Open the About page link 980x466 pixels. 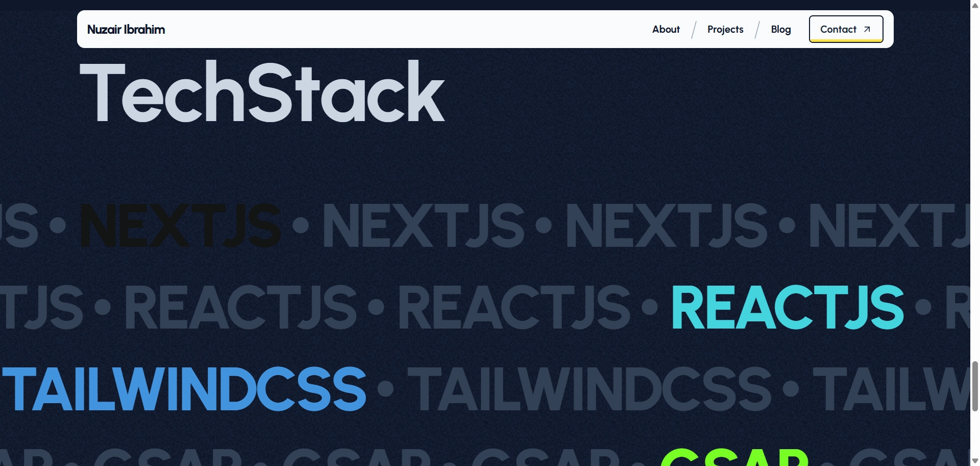(666, 29)
